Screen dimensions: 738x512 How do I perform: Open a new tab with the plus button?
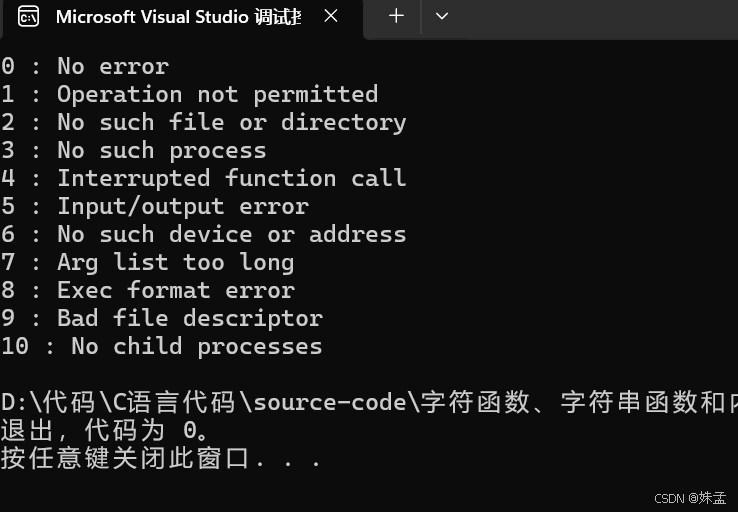(x=396, y=16)
